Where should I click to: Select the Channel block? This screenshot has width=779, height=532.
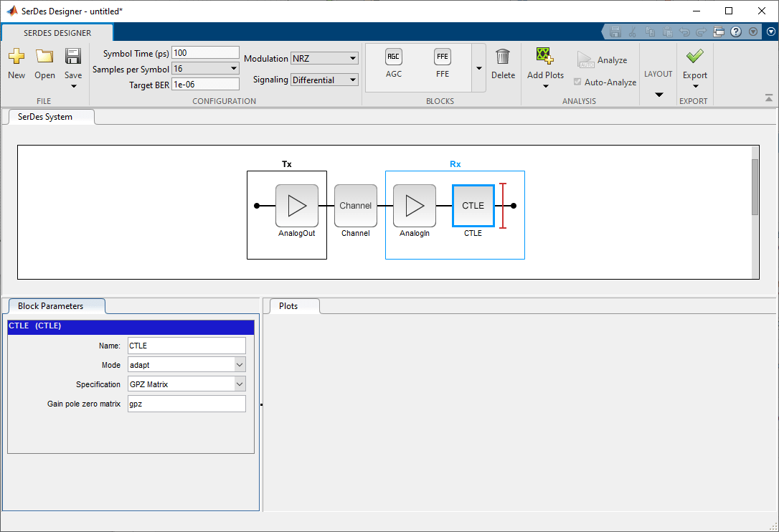356,206
